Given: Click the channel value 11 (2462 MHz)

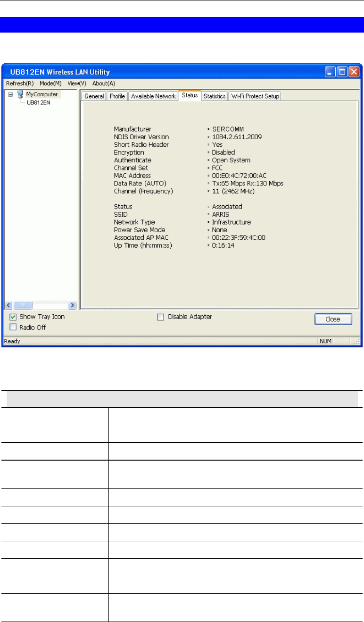Looking at the screenshot, I should [x=233, y=191].
